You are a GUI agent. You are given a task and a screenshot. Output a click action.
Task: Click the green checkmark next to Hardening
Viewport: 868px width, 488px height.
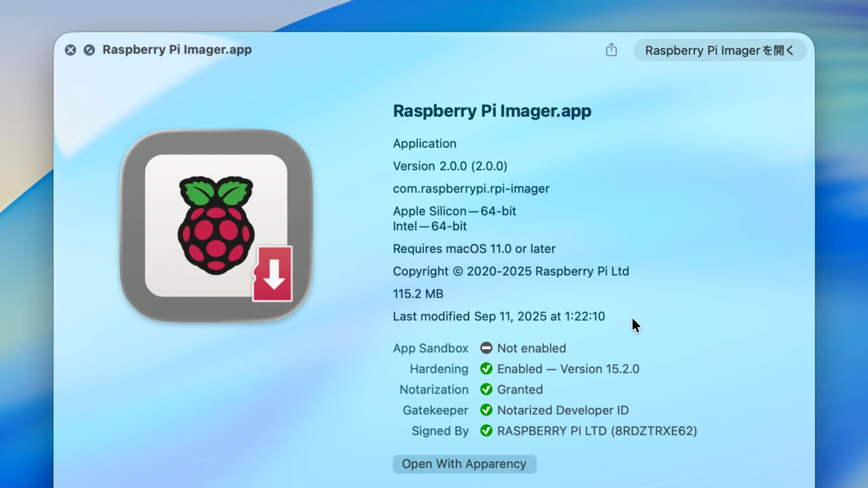point(486,369)
